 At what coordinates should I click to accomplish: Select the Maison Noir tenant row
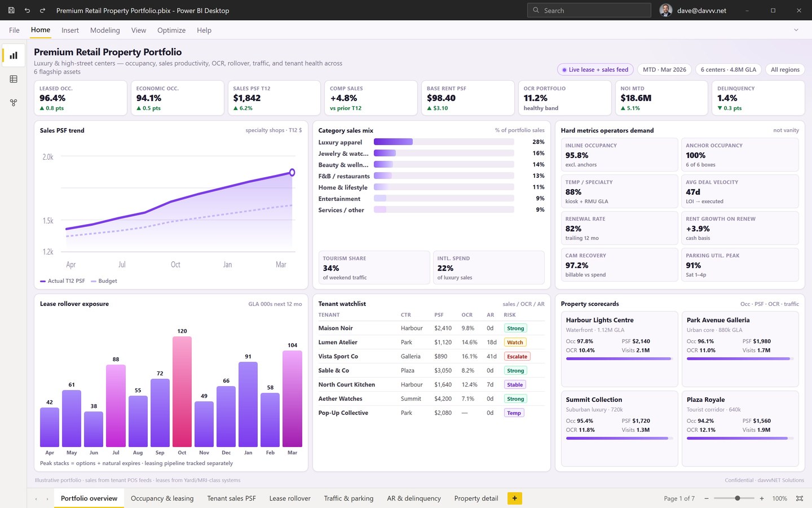431,328
